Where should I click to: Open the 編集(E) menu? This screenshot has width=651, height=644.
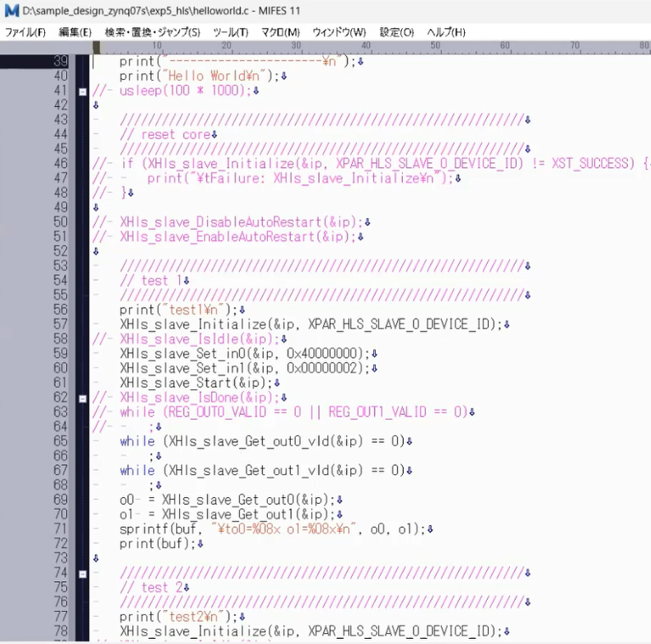(75, 32)
